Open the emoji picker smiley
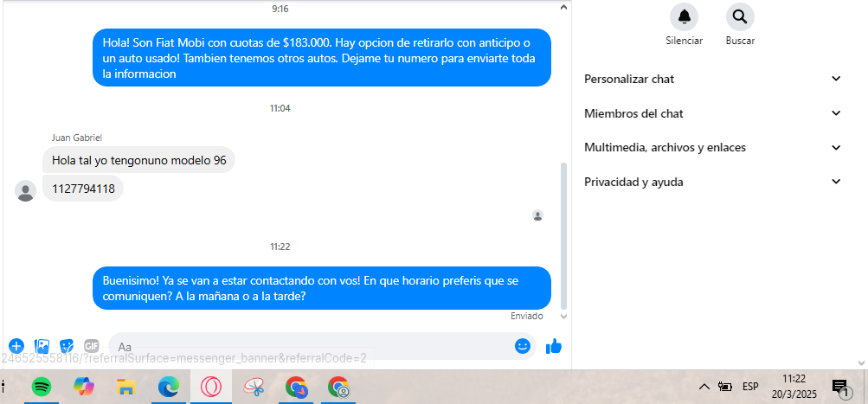 pyautogui.click(x=523, y=346)
